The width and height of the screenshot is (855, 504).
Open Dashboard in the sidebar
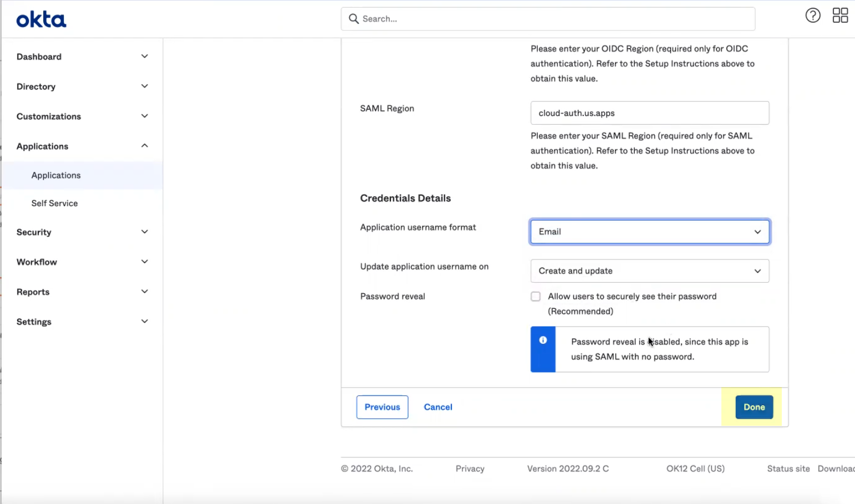[x=39, y=57]
